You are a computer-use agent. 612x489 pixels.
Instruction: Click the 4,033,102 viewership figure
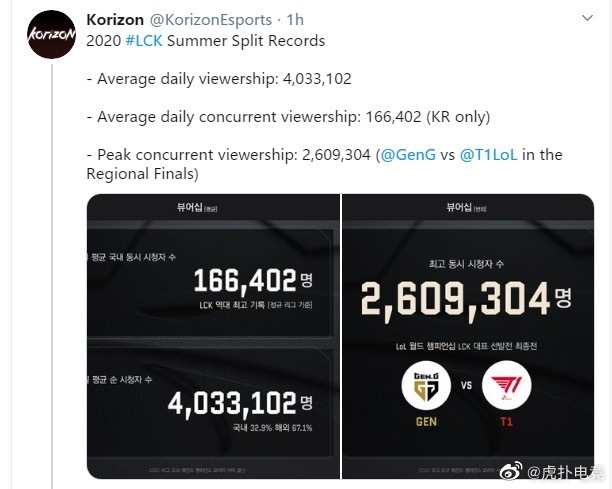tap(240, 404)
